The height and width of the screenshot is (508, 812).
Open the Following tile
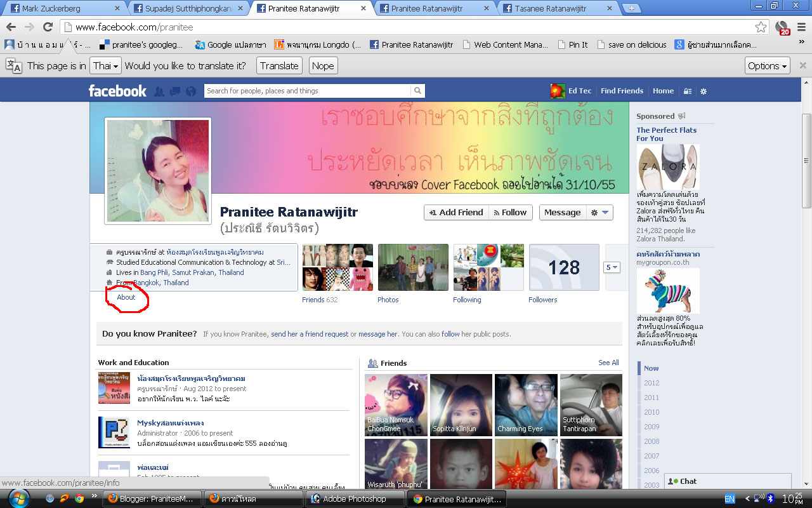[x=488, y=267]
